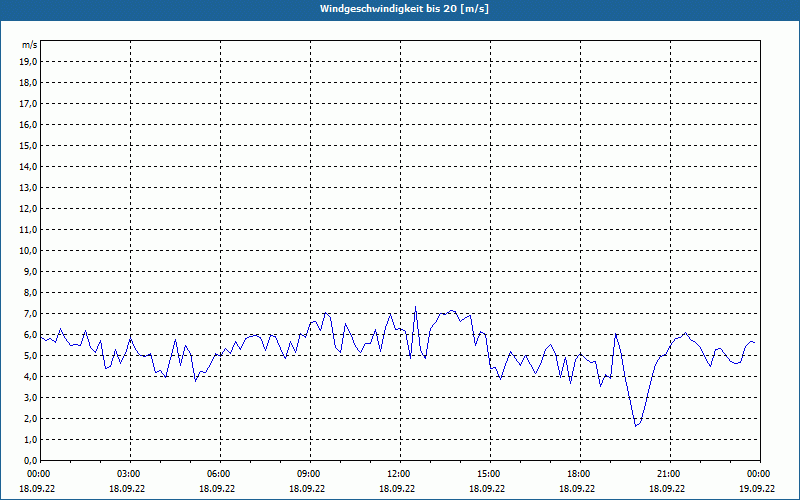This screenshot has width=800, height=500.
Task: Select the 0,0 y-axis label
Action: coord(30,460)
